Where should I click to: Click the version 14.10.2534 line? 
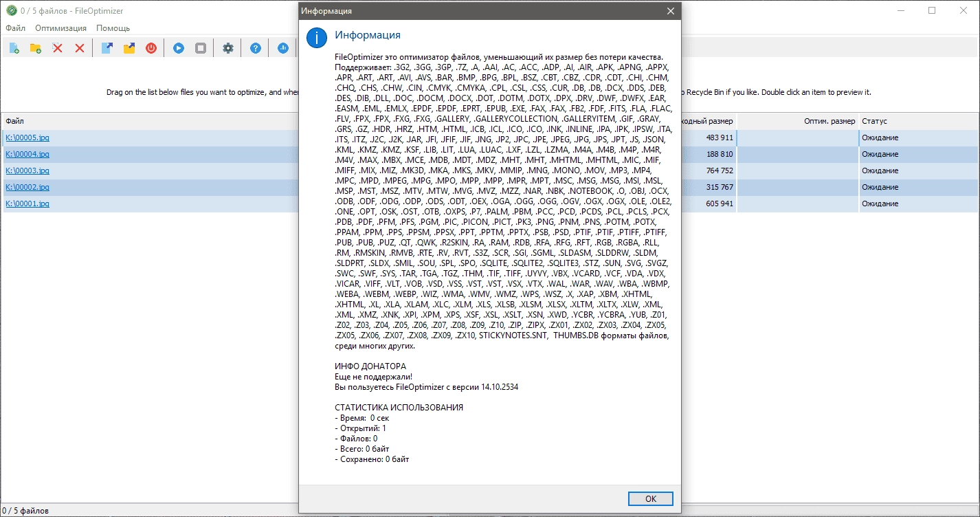[427, 387]
